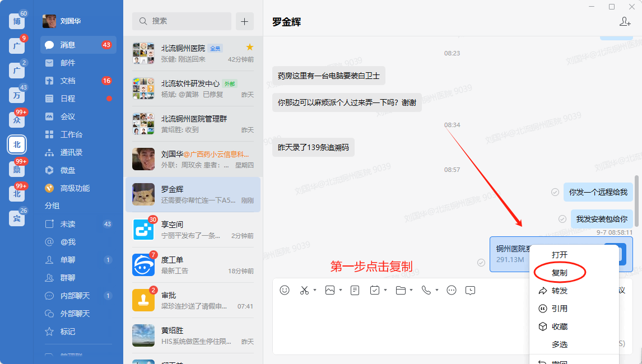Open chat history clock bubble icon

pyautogui.click(x=471, y=290)
